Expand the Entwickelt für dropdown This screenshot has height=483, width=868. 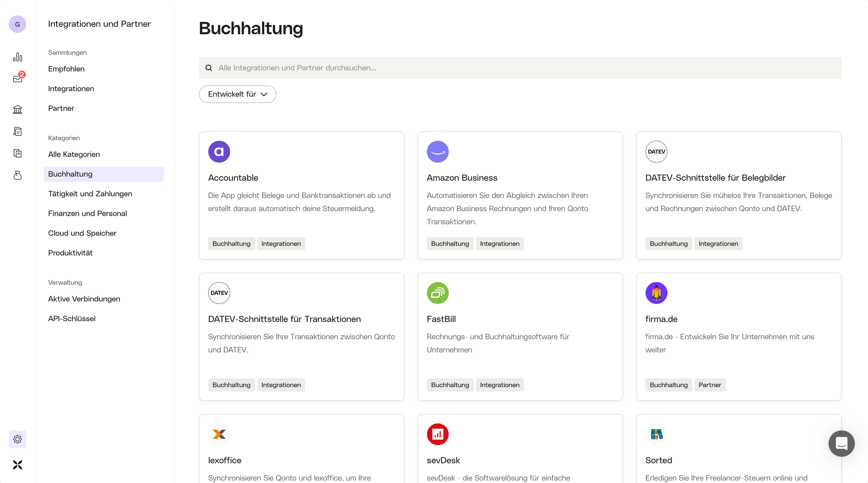(x=238, y=94)
